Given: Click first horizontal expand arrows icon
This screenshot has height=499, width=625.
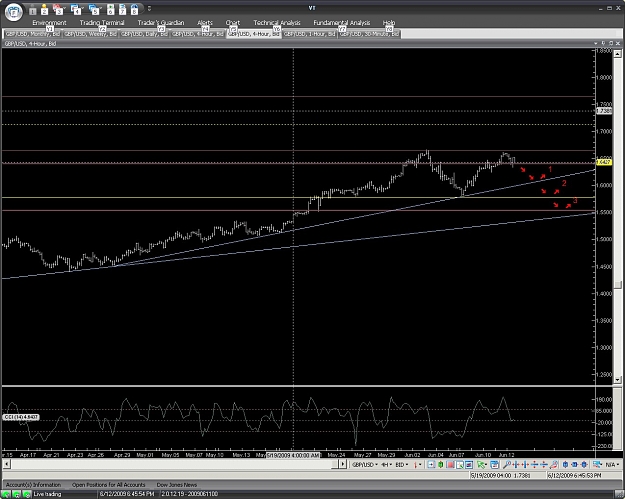Looking at the screenshot, I should (516, 465).
